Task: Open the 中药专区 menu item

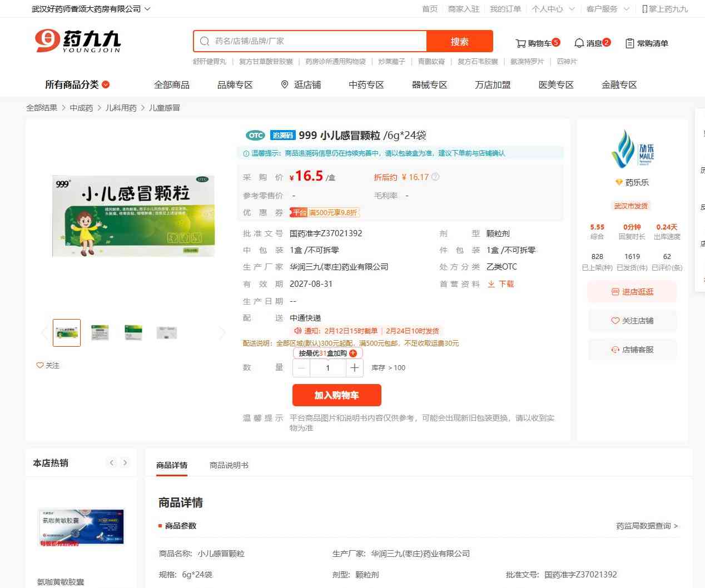Action: pos(366,84)
